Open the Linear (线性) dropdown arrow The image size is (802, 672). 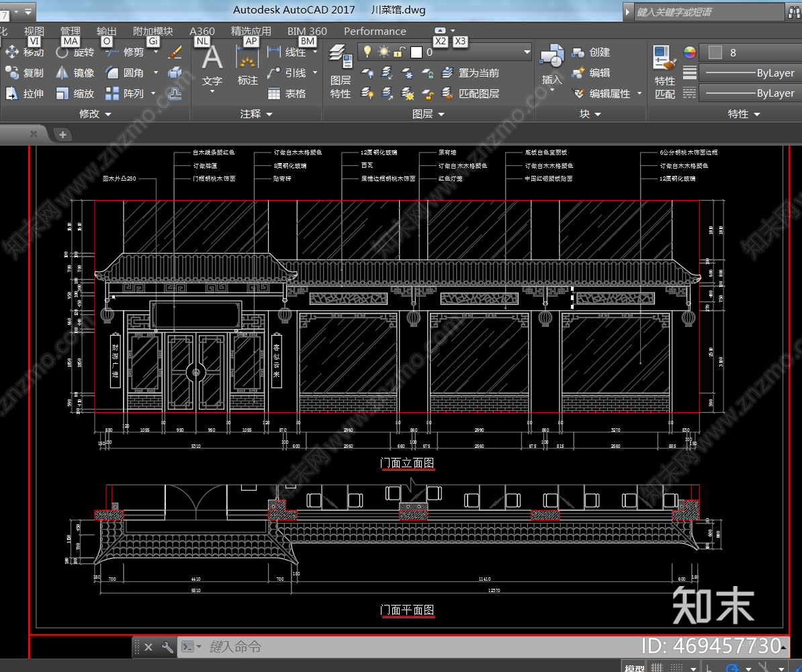pos(315,52)
